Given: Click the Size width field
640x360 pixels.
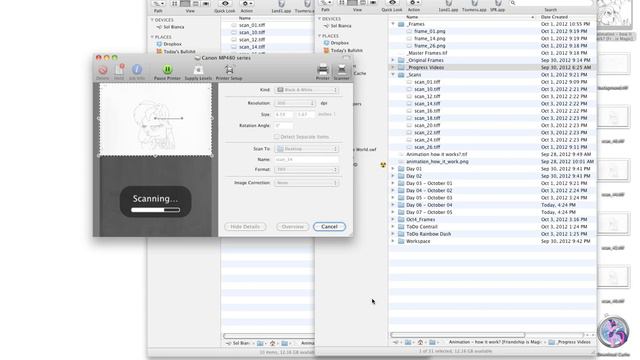Looking at the screenshot, I should pyautogui.click(x=284, y=115).
